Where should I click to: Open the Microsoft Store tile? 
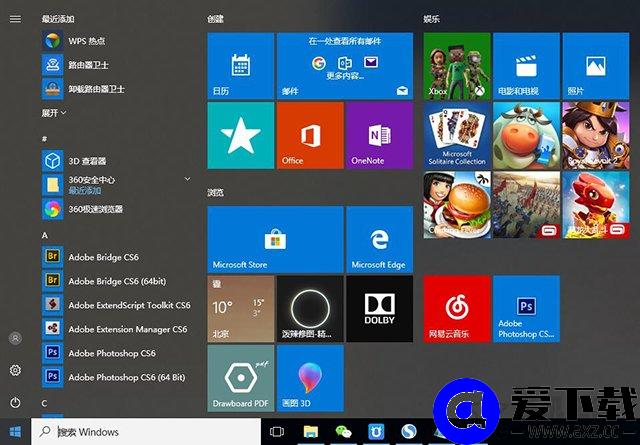pyautogui.click(x=276, y=239)
